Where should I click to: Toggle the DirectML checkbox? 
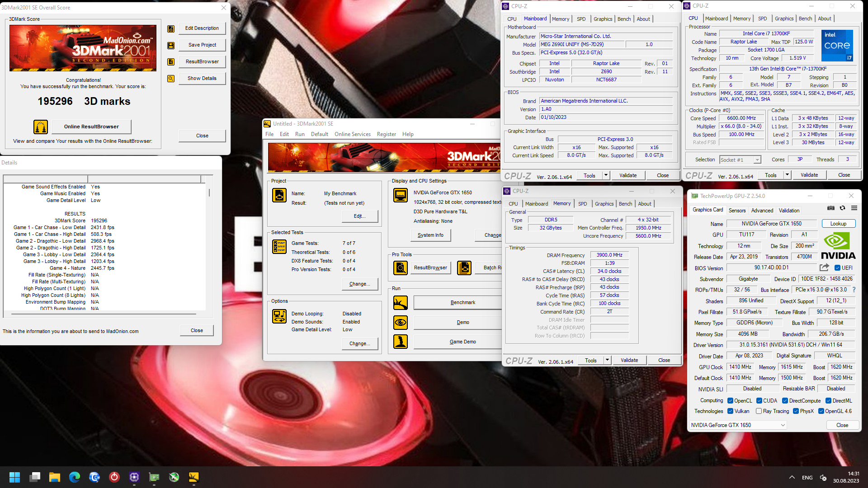(x=829, y=401)
